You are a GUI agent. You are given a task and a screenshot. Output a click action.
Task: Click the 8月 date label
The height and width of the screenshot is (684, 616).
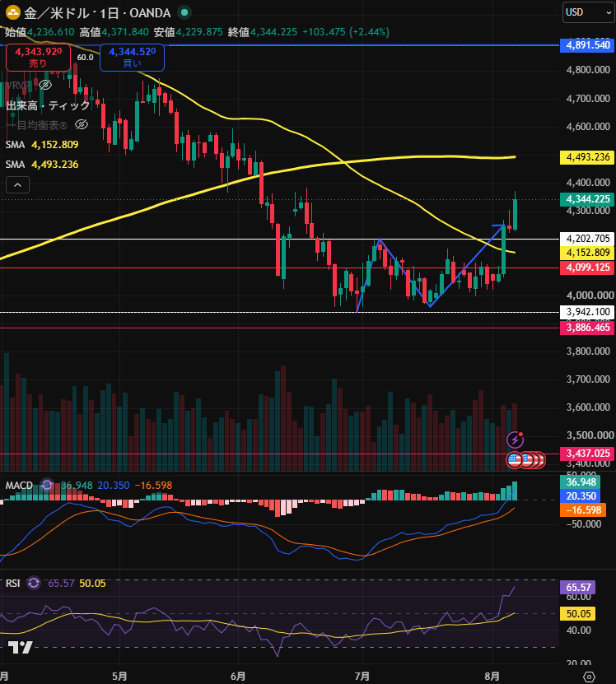(x=492, y=677)
